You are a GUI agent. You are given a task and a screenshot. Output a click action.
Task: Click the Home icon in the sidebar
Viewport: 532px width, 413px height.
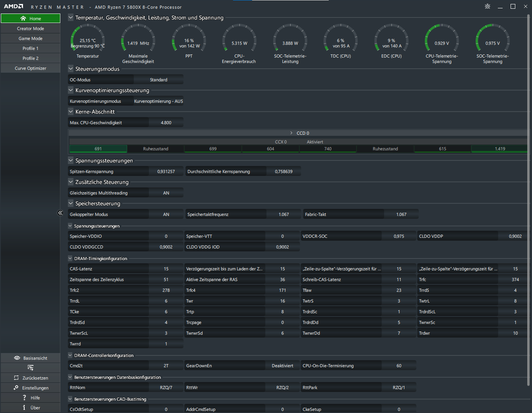click(23, 18)
